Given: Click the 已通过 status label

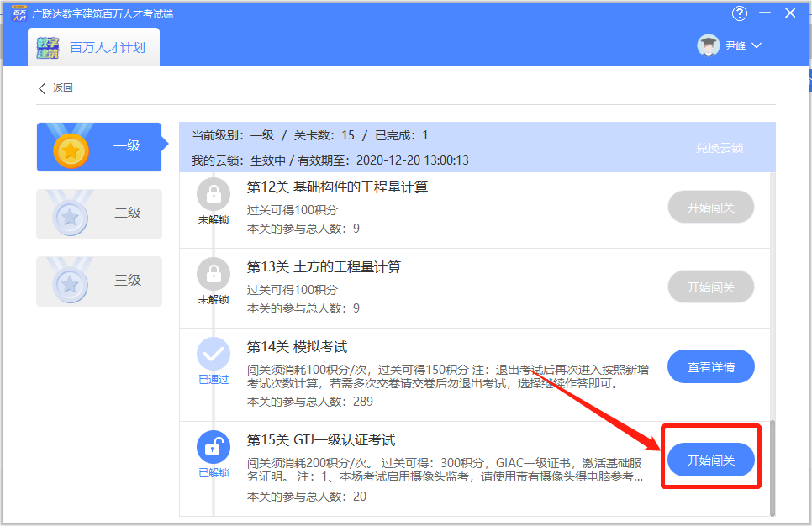Looking at the screenshot, I should pyautogui.click(x=214, y=380).
